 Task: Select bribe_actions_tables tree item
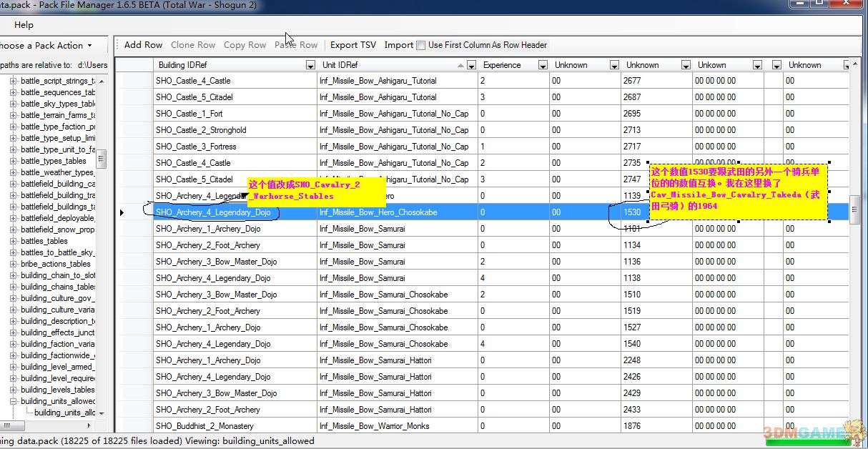tap(56, 264)
